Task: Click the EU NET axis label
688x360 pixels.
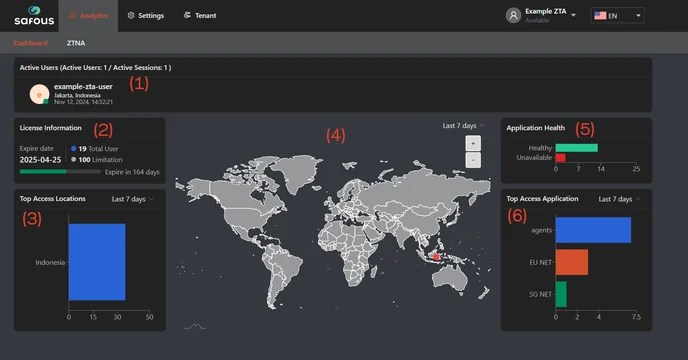Action: [x=540, y=262]
